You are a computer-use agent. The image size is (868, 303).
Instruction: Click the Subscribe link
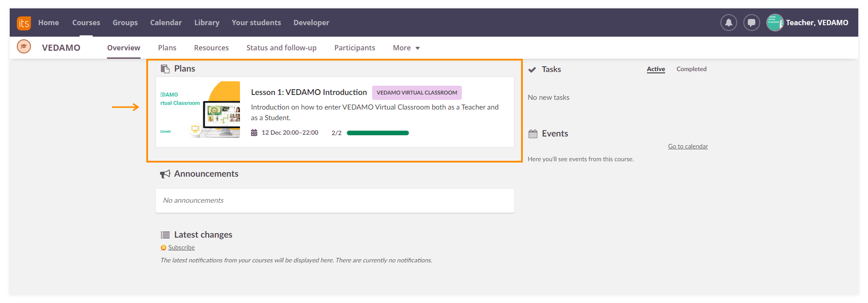[182, 248]
